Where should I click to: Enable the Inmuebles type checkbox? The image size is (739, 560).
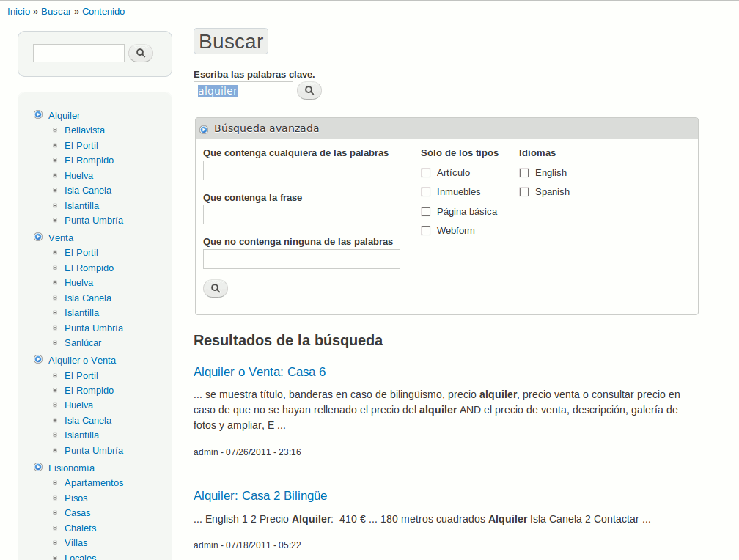(426, 192)
